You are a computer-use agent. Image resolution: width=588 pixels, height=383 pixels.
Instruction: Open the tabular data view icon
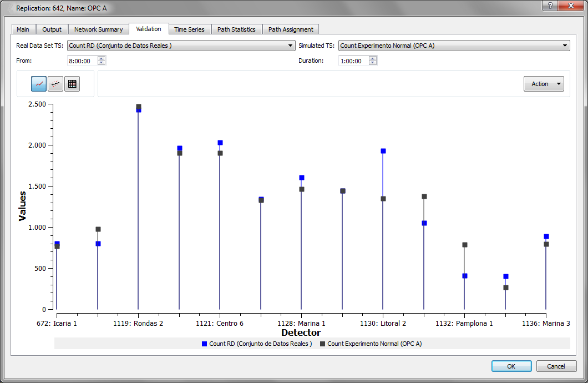72,83
